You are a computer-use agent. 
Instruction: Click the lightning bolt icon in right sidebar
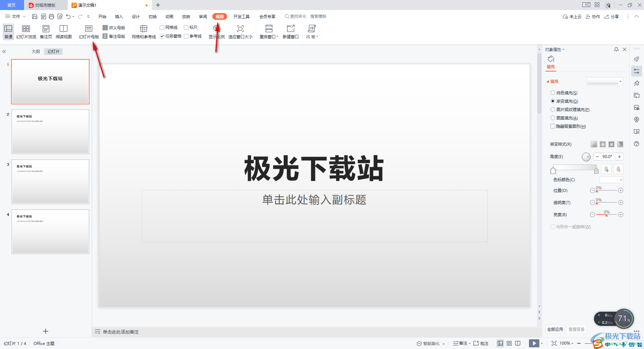point(637,119)
